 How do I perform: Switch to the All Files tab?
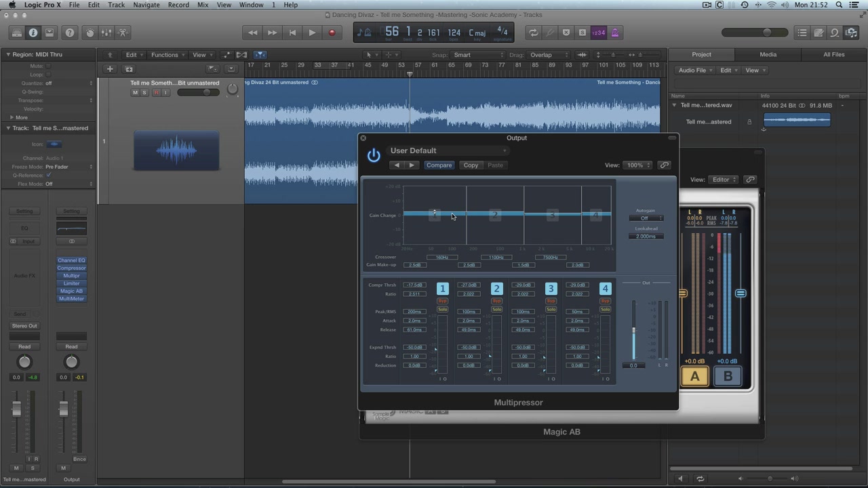[833, 54]
